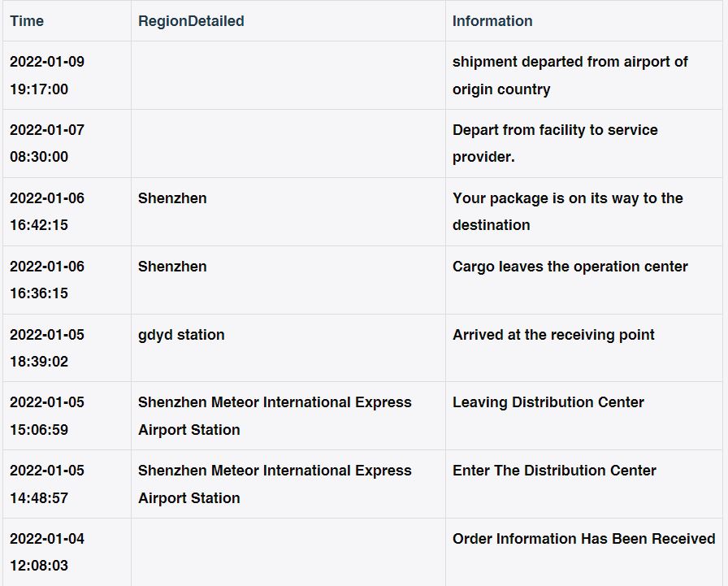Image resolution: width=728 pixels, height=586 pixels.
Task: Select the 2022-01-06 16:42:15 timestamp
Action: point(47,211)
